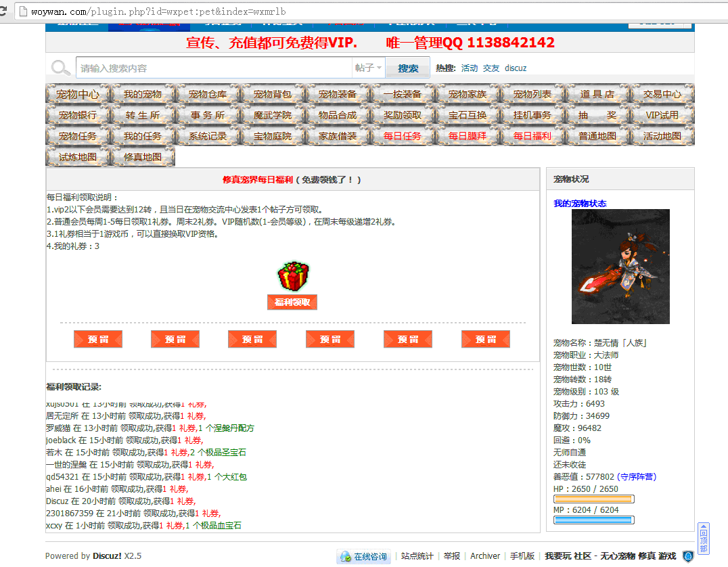Open the 物品合成 menu
Image resolution: width=728 pixels, height=567 pixels.
click(338, 115)
